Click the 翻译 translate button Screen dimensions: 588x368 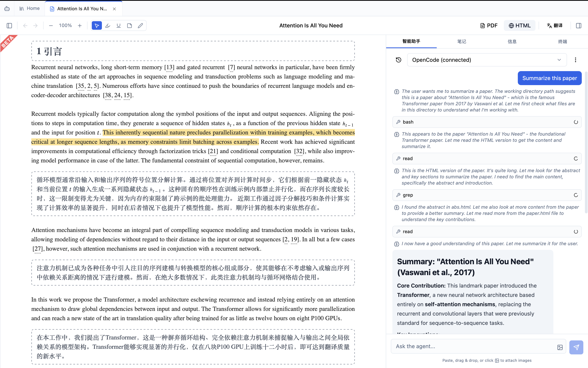click(x=555, y=26)
